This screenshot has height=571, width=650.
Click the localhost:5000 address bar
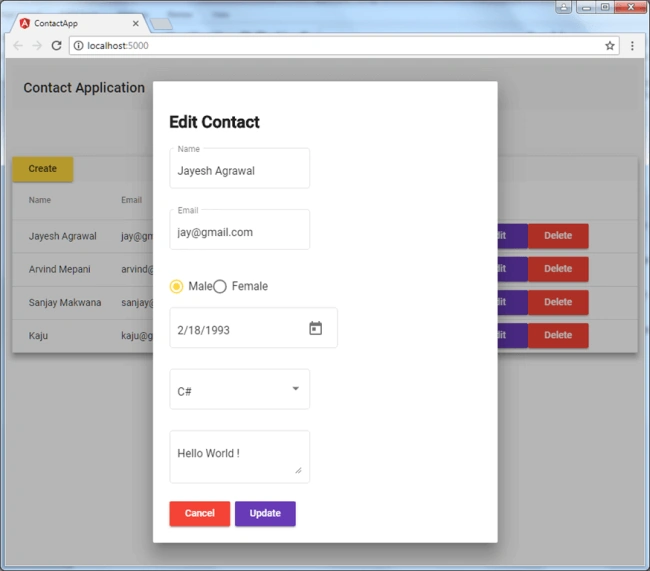[x=344, y=46]
